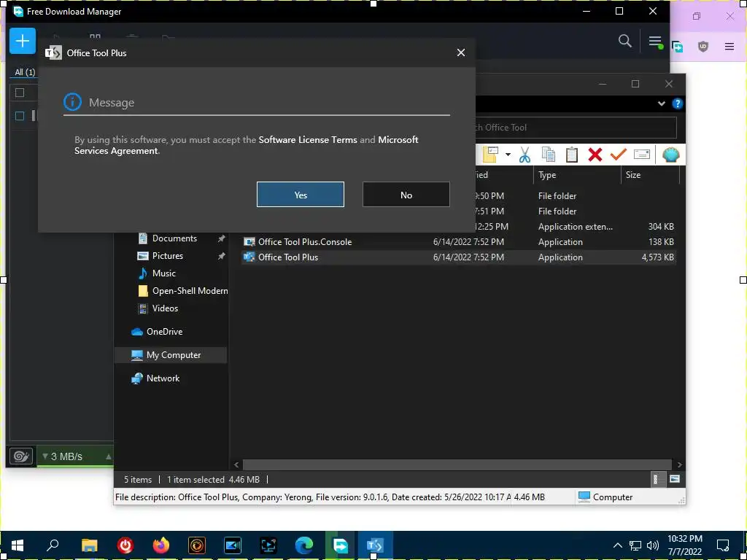Click the orange checkmark Properties icon

click(x=619, y=155)
